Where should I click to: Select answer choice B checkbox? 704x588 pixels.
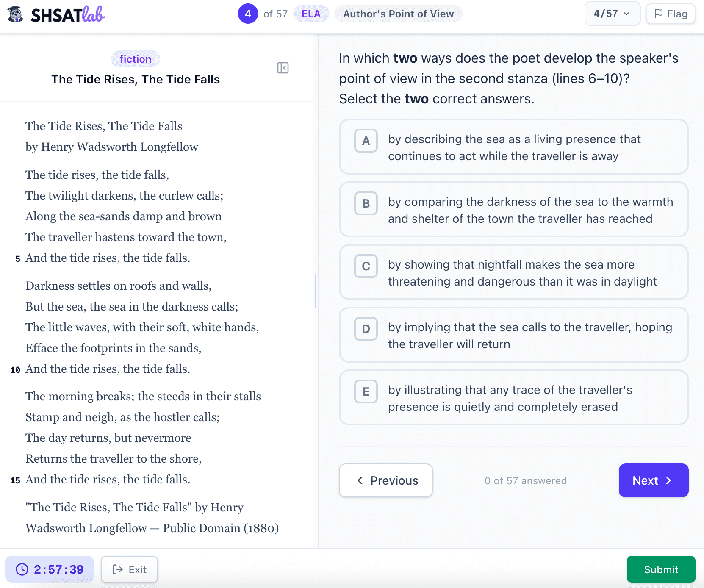coord(366,203)
